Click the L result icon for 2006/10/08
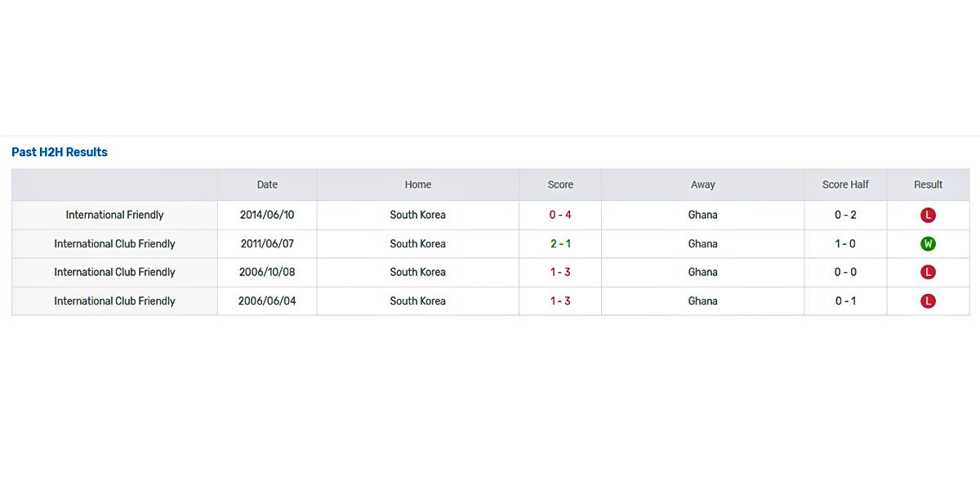 coord(928,273)
